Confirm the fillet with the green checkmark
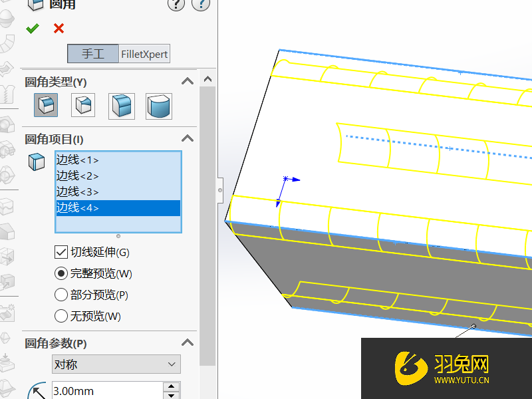The image size is (532, 399). (x=33, y=29)
